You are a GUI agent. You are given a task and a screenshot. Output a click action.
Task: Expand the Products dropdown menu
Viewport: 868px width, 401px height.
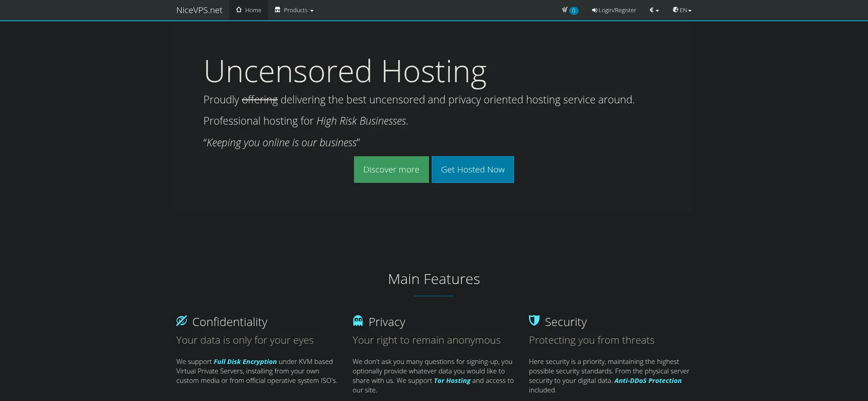[294, 10]
